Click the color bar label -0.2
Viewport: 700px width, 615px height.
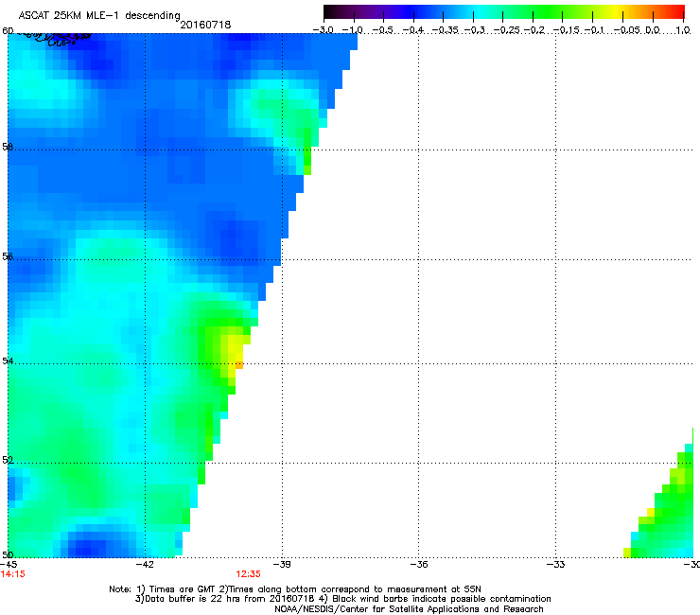click(x=534, y=30)
